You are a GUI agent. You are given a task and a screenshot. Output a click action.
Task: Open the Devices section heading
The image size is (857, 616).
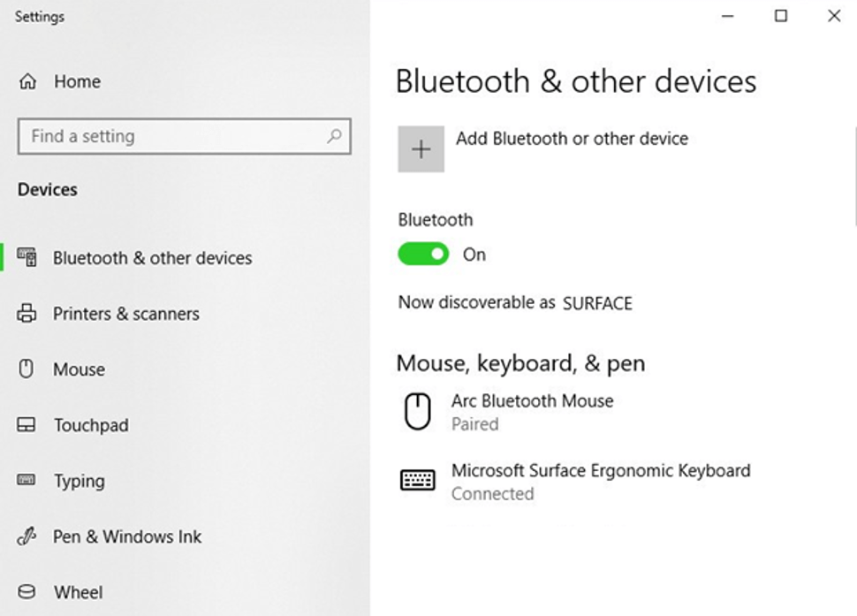coord(46,189)
